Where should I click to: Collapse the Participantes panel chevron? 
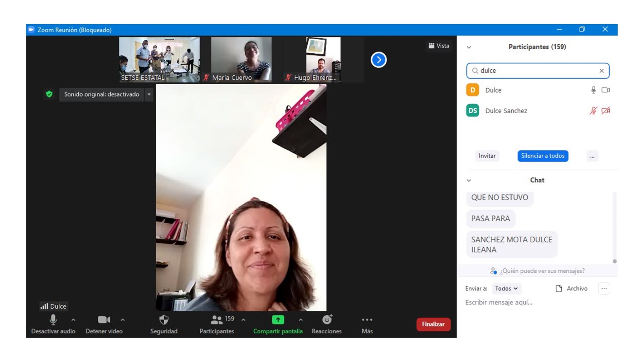[469, 47]
